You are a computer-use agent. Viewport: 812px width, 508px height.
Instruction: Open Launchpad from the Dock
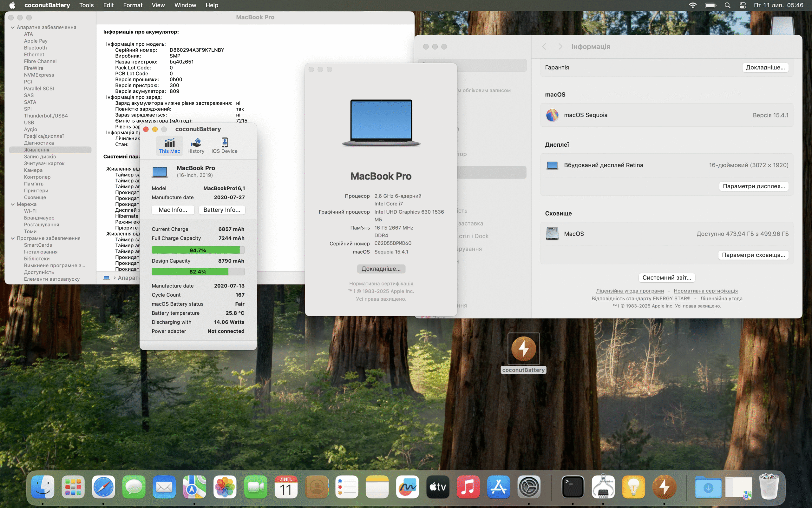(73, 487)
